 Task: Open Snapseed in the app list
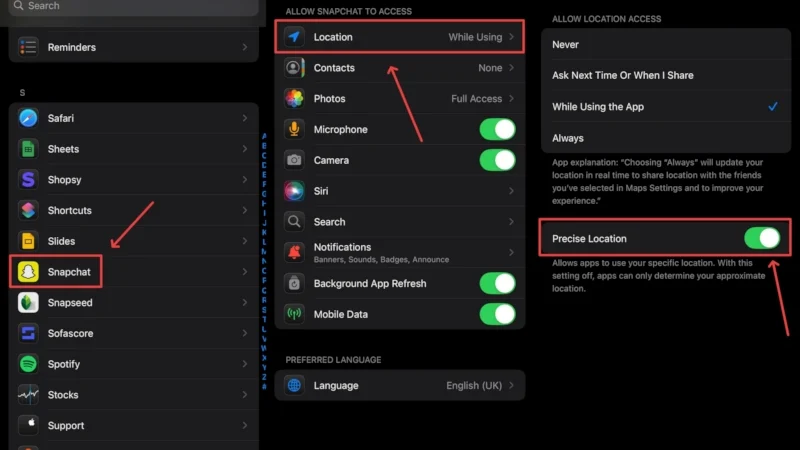tap(134, 303)
